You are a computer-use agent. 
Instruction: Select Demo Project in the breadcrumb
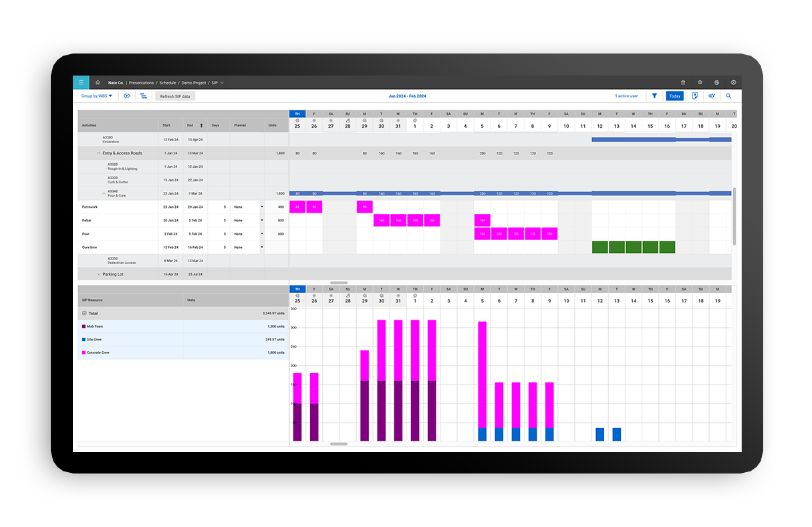(193, 82)
